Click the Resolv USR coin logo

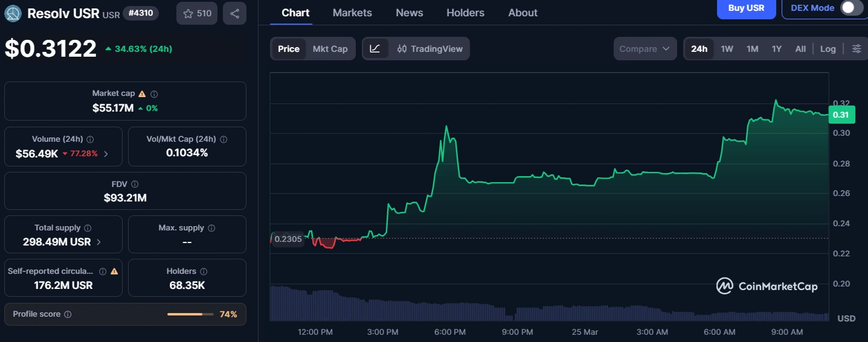[13, 13]
